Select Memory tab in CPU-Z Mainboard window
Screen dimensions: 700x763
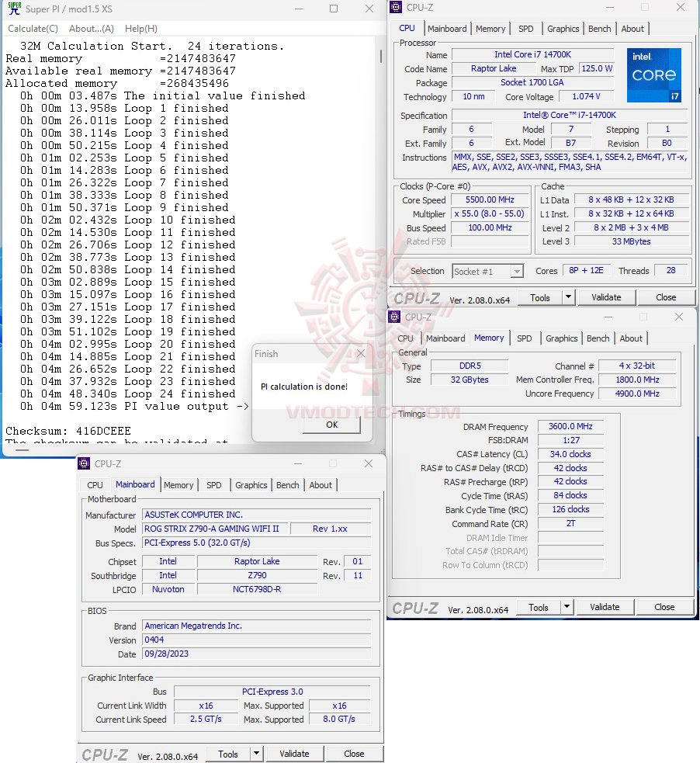(x=178, y=485)
